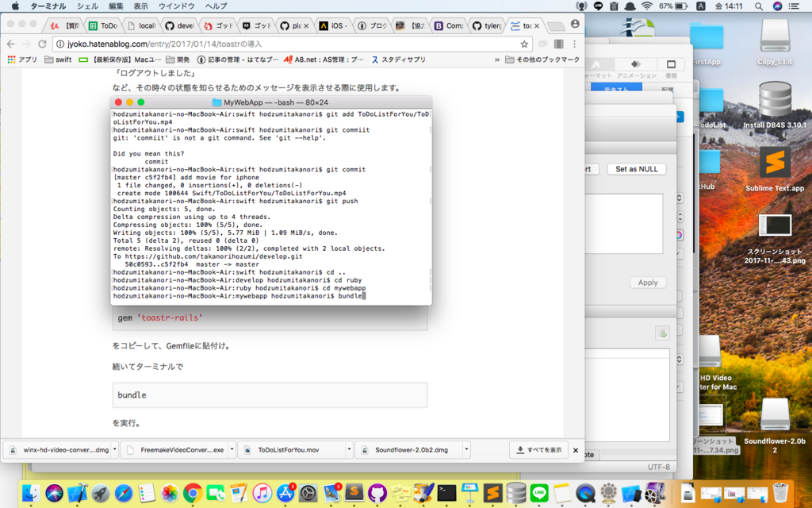Open the 開発 bookmarks folder
Screen dimensions: 812x508
pyautogui.click(x=177, y=60)
